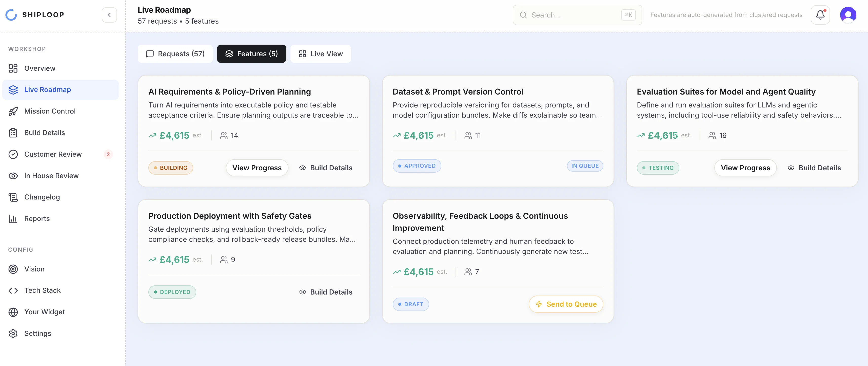This screenshot has height=366, width=868.
Task: Click Send to Queue on Observability feature
Action: 566,304
